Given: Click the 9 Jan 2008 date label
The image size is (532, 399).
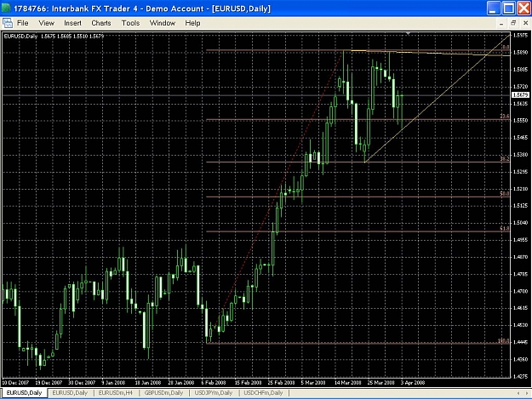Looking at the screenshot, I should [x=114, y=382].
